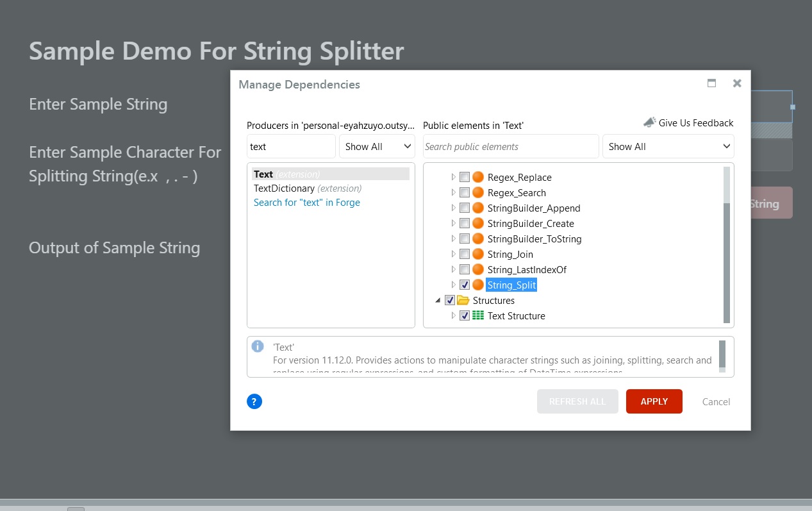Click the APPLY button

point(654,401)
